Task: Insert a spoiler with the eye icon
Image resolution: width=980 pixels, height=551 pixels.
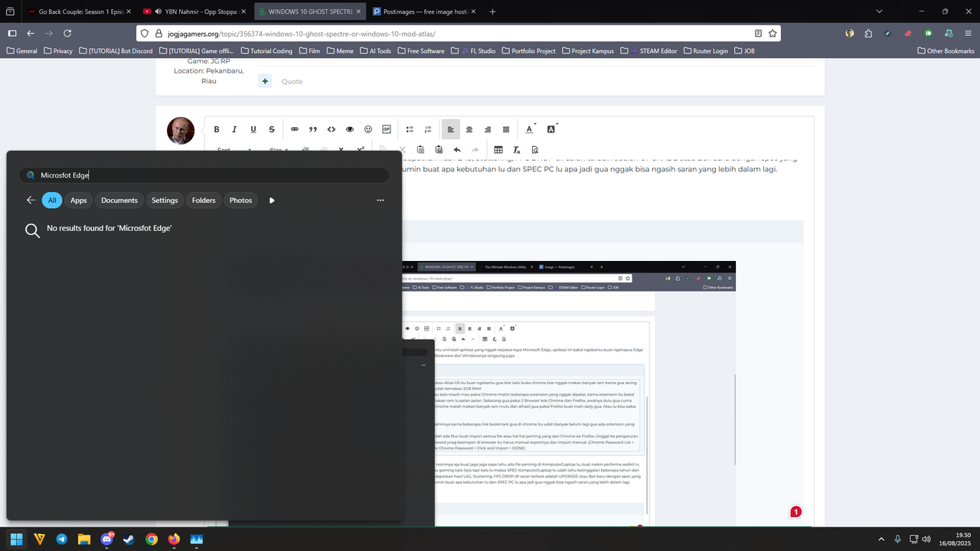Action: [350, 129]
